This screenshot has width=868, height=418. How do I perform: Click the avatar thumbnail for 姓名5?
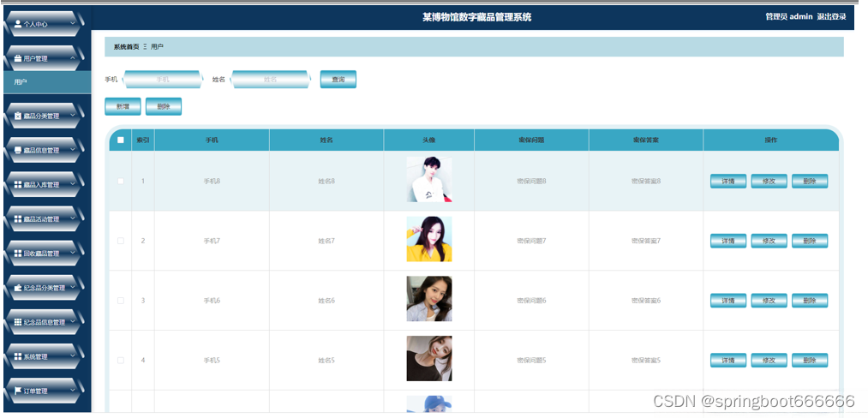point(429,358)
